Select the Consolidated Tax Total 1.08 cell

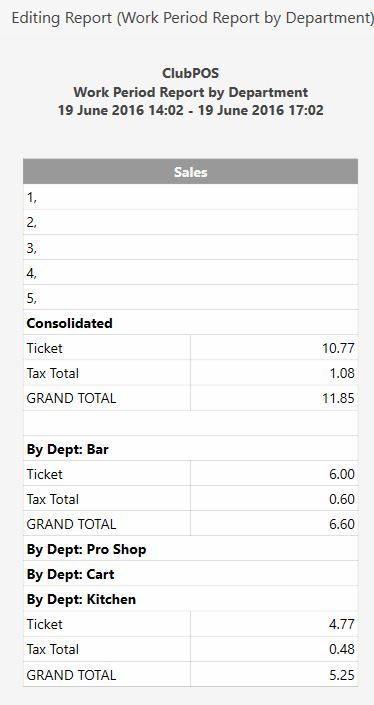click(x=274, y=373)
